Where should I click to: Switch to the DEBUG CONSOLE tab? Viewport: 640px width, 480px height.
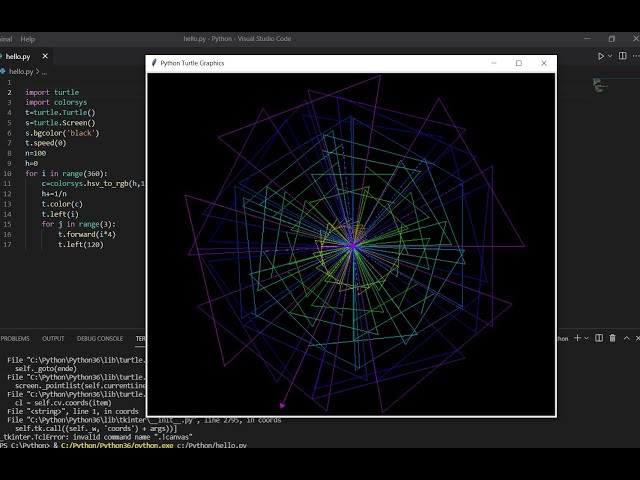[x=100, y=338]
